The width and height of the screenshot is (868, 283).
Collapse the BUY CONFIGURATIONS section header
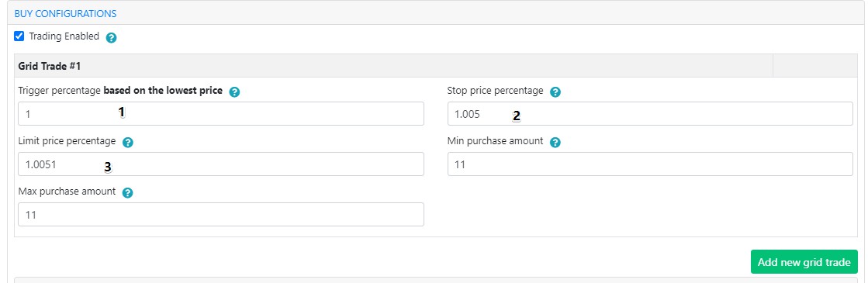(65, 13)
